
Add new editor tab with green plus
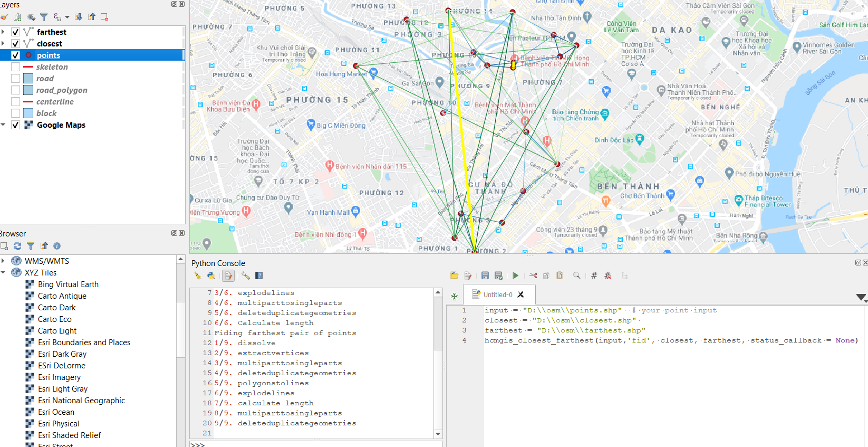pyautogui.click(x=455, y=297)
